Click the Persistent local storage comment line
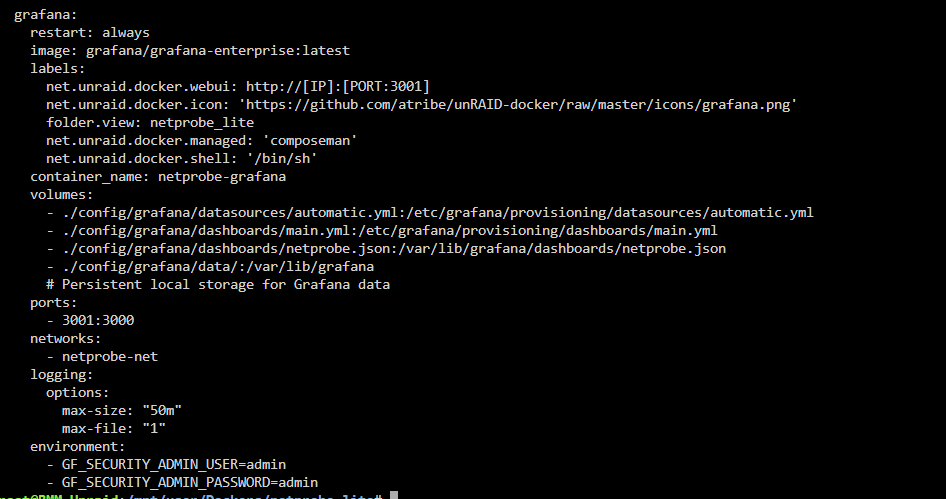946x499 pixels. click(218, 284)
